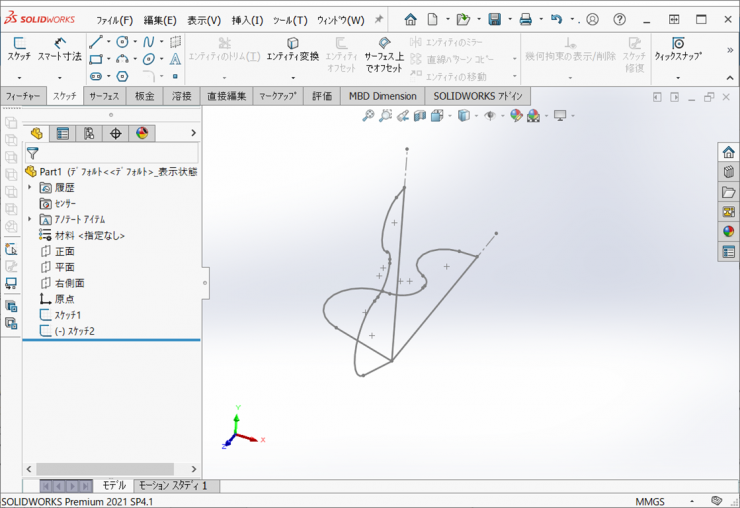This screenshot has width=740, height=508.
Task: Open the 挿入(I) menu
Action: coord(247,20)
